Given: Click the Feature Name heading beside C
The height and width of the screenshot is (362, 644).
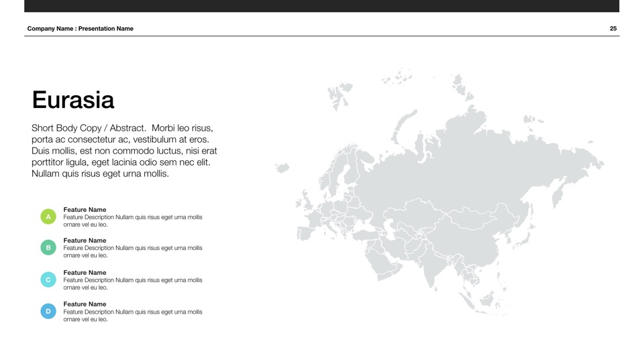Looking at the screenshot, I should coord(85,273).
